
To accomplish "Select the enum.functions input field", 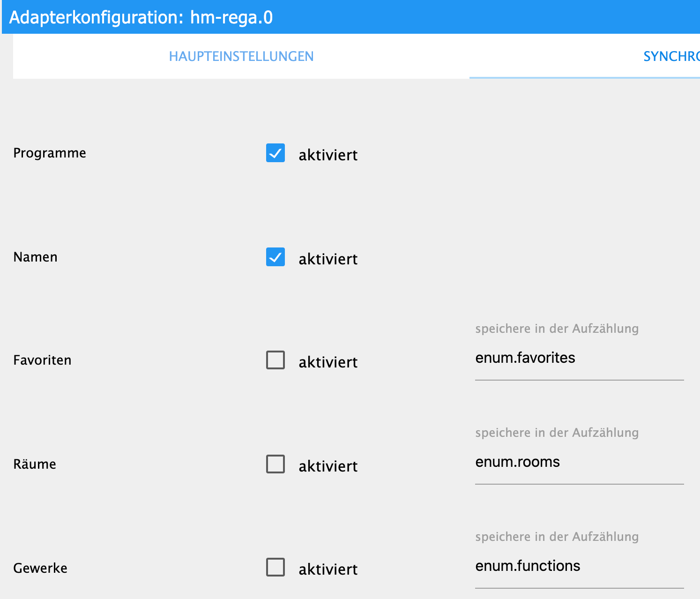I will (x=579, y=566).
